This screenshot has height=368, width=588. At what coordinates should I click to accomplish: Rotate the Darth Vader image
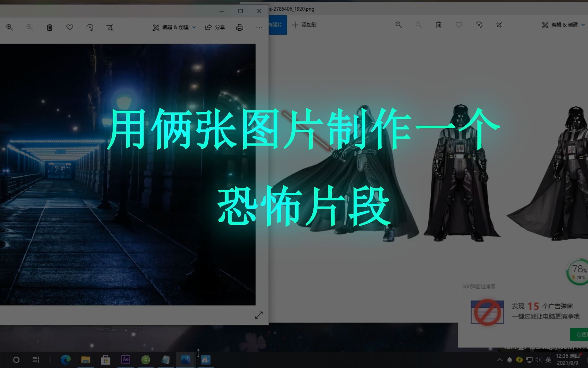[479, 25]
